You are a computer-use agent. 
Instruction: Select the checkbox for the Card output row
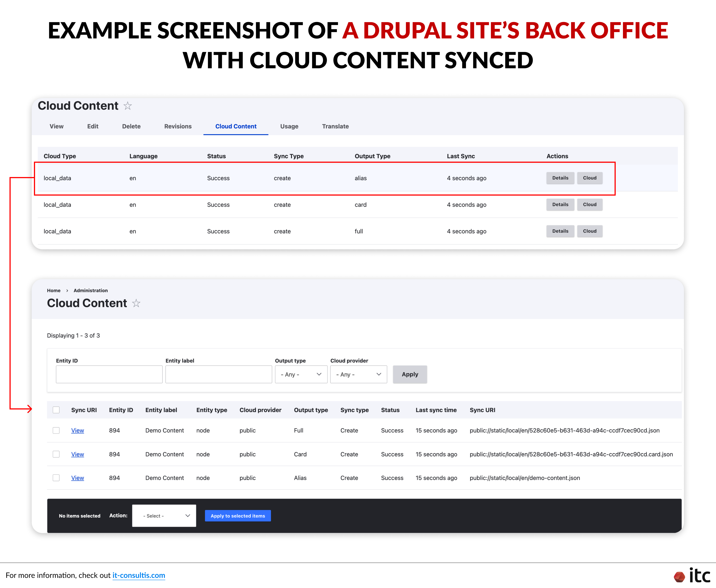tap(56, 454)
